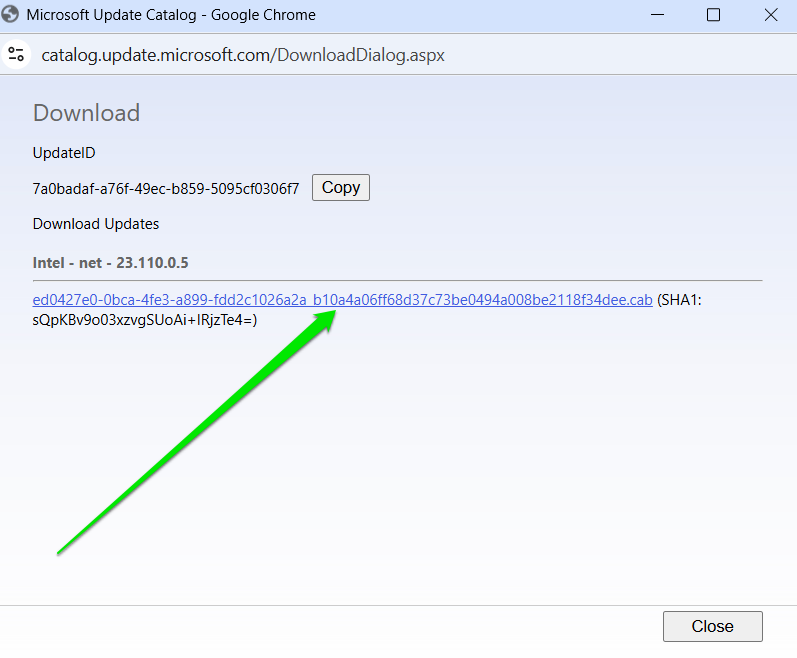The width and height of the screenshot is (797, 658).
Task: Click the catalog.update.microsoft.com address bar URL
Action: click(242, 55)
